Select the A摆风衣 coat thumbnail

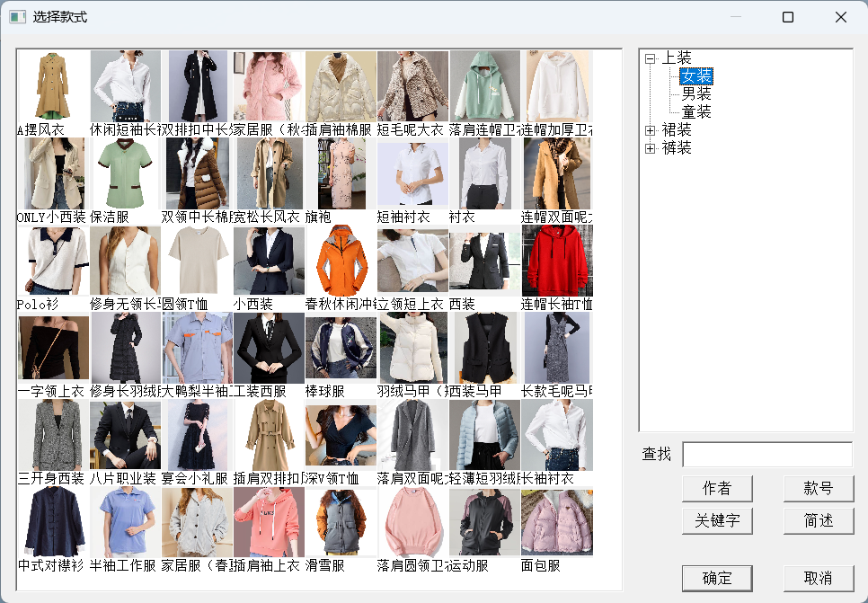point(53,86)
